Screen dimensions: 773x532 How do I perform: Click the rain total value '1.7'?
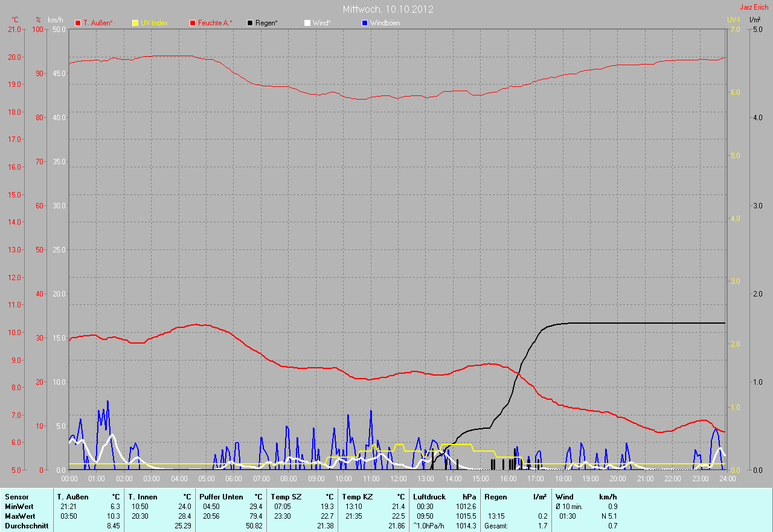(x=542, y=527)
